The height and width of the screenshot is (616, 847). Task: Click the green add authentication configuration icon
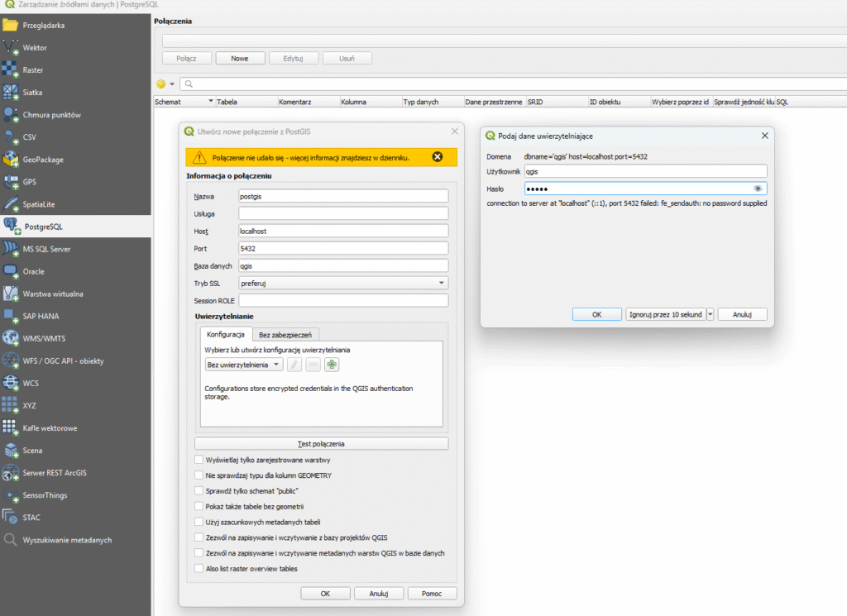click(x=332, y=365)
